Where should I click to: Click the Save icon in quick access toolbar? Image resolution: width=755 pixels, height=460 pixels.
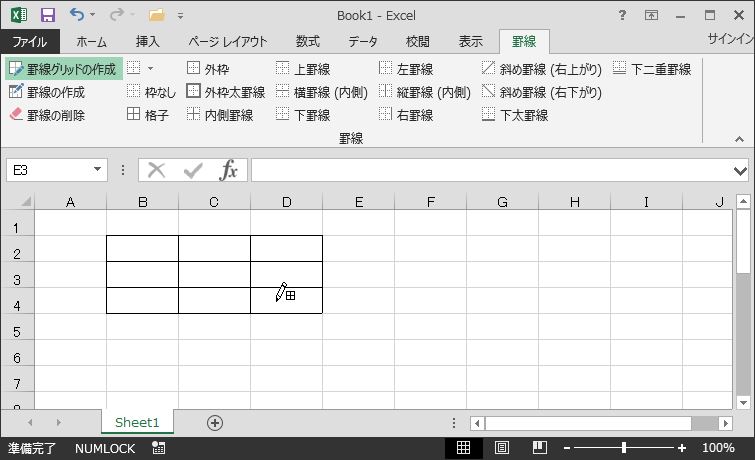pos(48,15)
